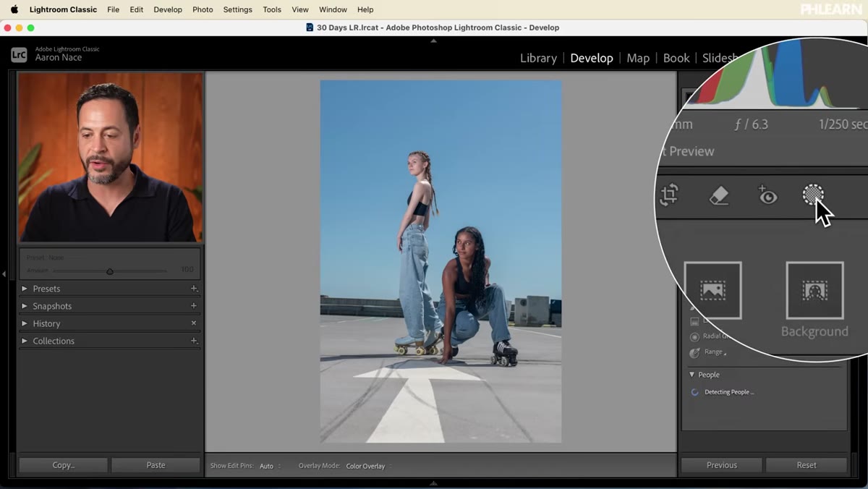Click the Reset button
This screenshot has height=489, width=868.
806,465
